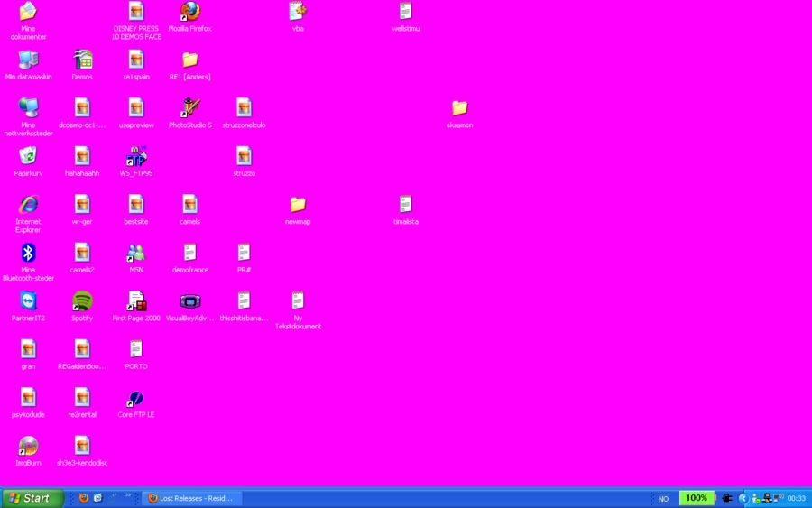
Task: Switch to Lost Releases Firefox taskbar window
Action: [191, 498]
